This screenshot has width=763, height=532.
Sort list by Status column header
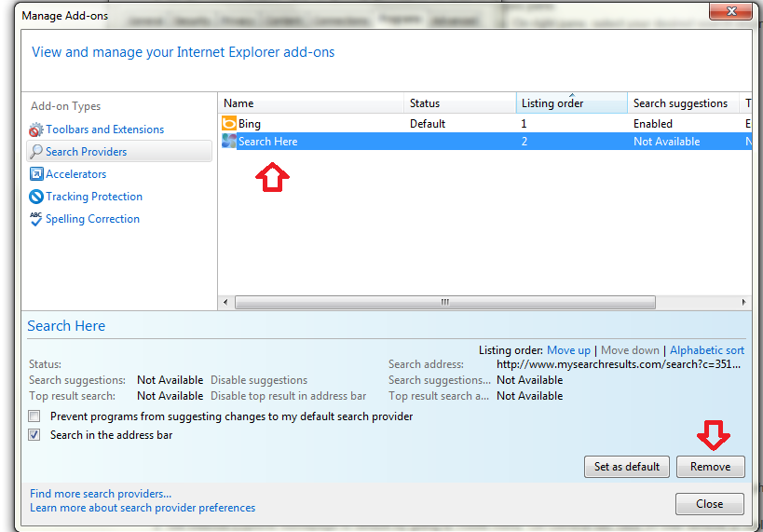click(x=460, y=103)
